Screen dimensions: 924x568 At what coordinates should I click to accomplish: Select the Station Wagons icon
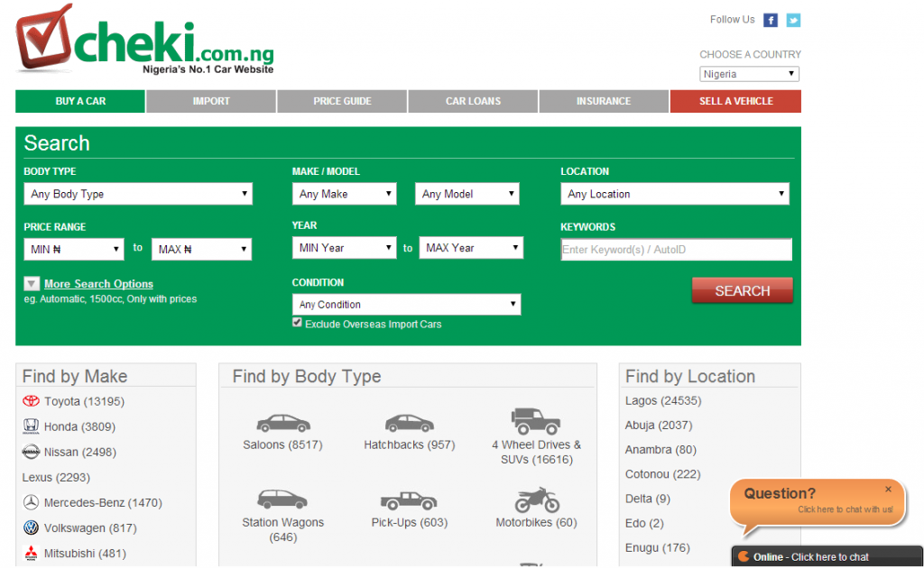[x=282, y=499]
